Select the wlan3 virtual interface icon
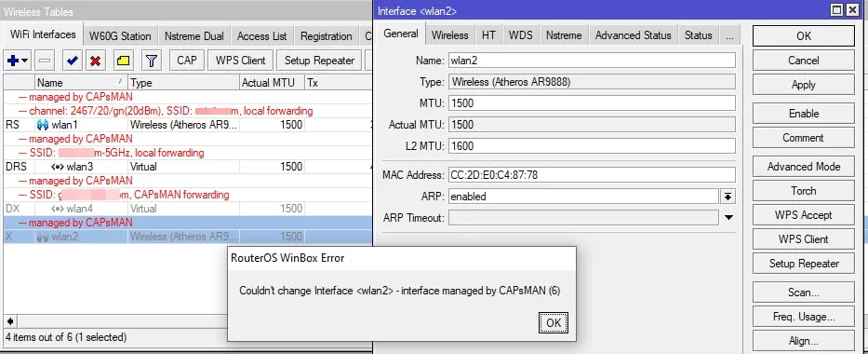Screen dimensions: 868x354 click(x=57, y=167)
